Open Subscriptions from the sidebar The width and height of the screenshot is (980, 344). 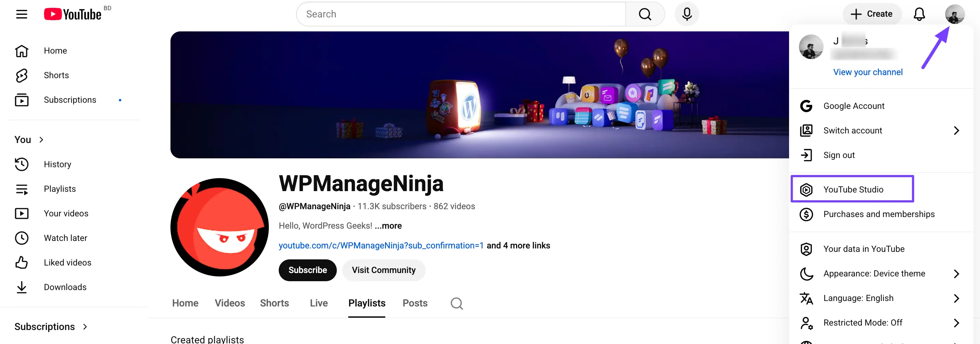click(22, 100)
